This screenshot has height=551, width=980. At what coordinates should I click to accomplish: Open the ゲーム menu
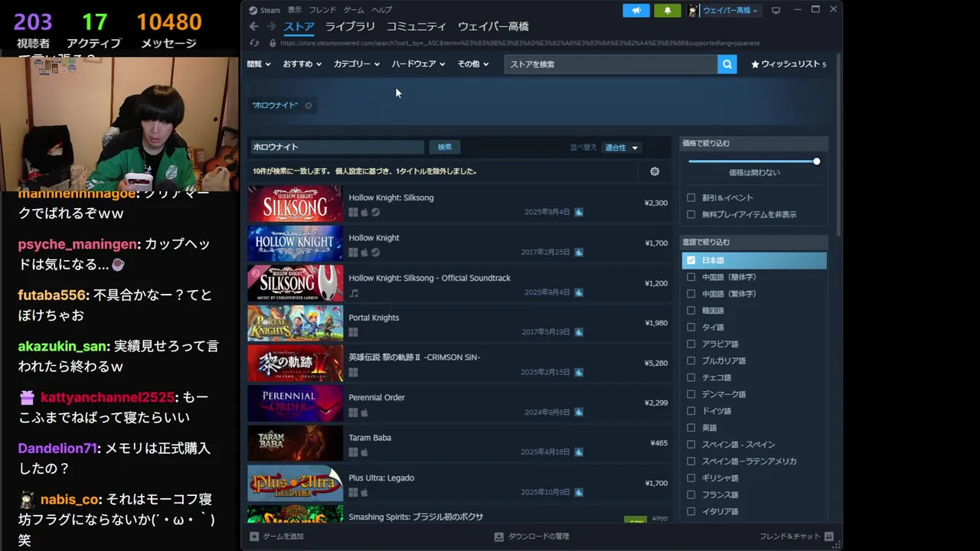click(354, 10)
